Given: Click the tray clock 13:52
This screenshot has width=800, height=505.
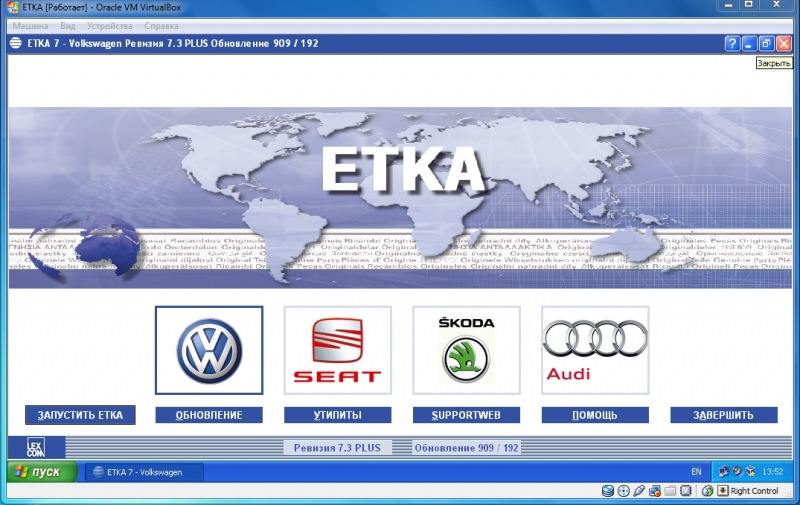Looking at the screenshot, I should 772,472.
